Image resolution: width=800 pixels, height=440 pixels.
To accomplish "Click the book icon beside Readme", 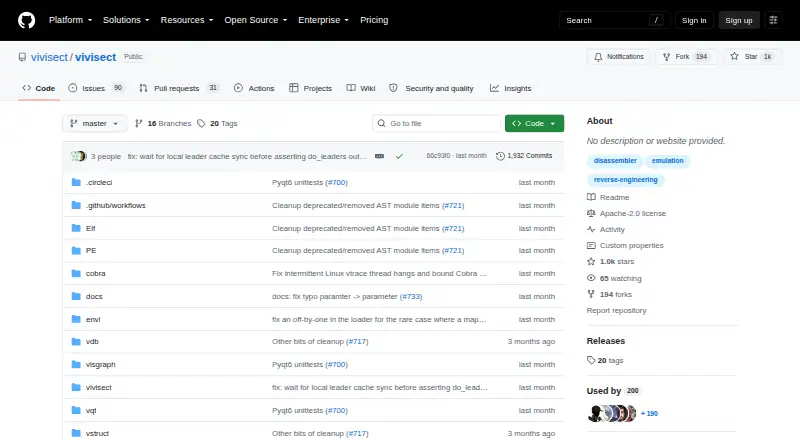I will pos(591,197).
